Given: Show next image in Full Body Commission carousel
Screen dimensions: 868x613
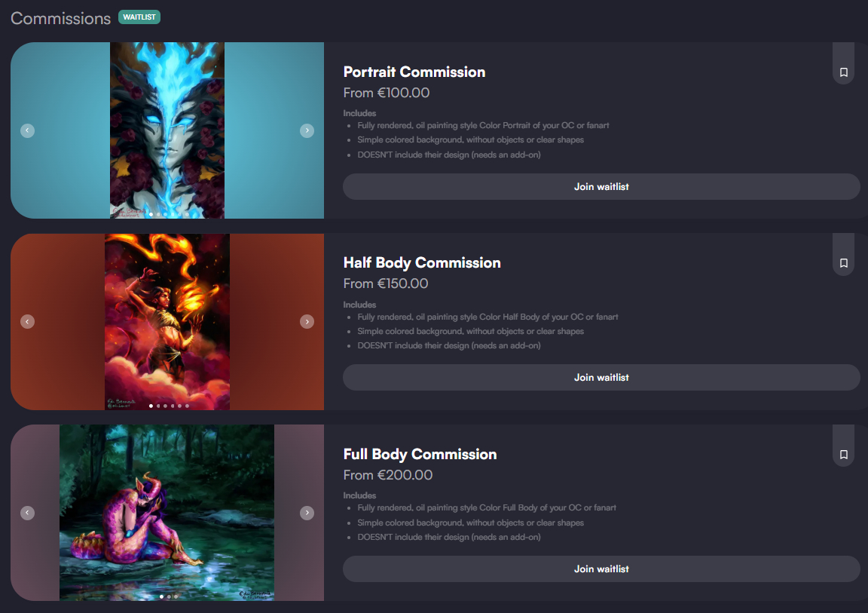Looking at the screenshot, I should click(x=307, y=513).
